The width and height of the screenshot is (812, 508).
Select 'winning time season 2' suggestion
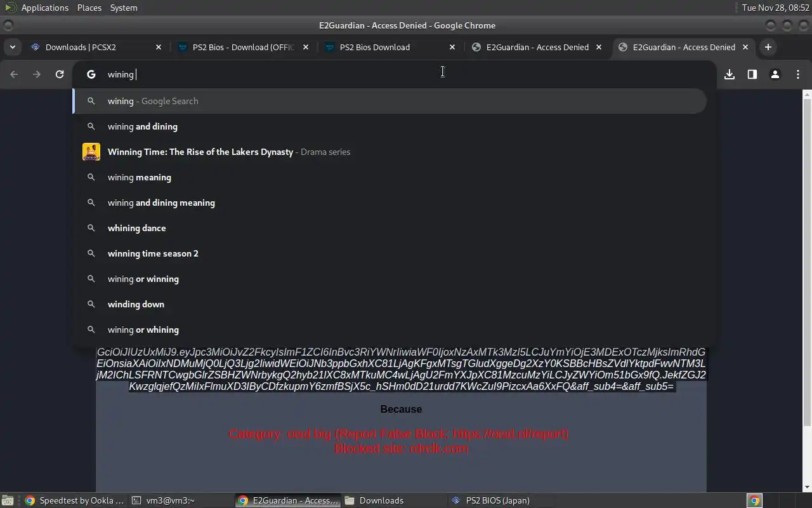(390, 253)
